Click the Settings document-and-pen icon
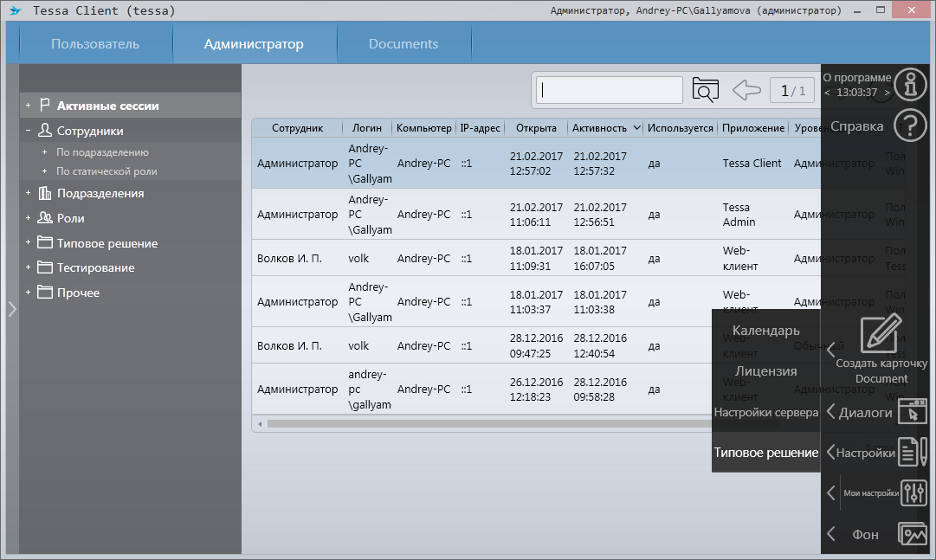The height and width of the screenshot is (560, 936). point(913,452)
